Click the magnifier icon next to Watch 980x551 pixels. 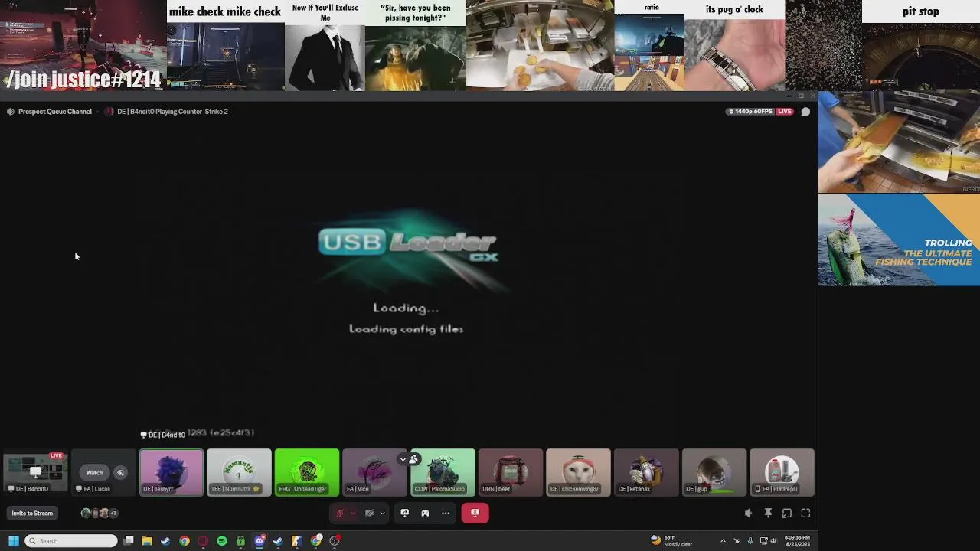point(120,473)
